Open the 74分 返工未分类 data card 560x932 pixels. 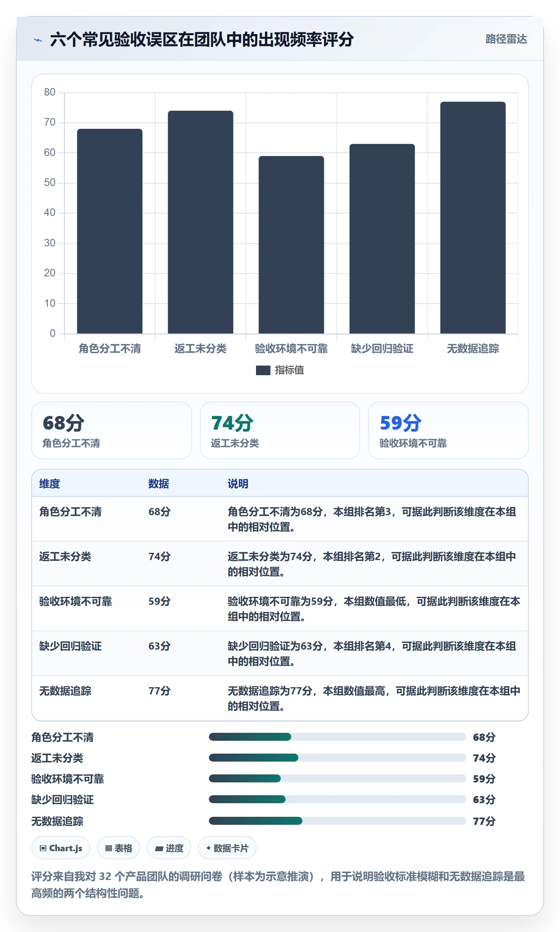pos(280,430)
